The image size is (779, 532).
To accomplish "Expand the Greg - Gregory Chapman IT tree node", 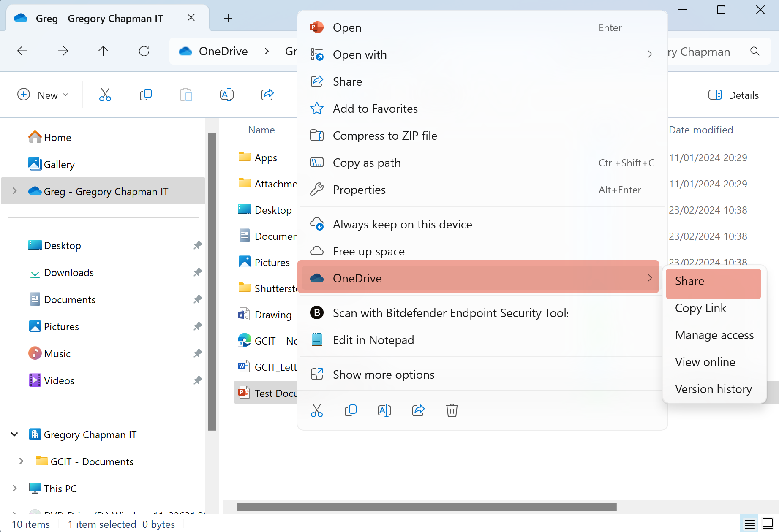I will pos(15,191).
